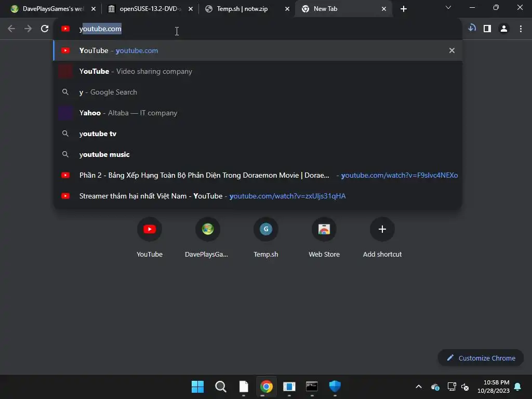Close the openSUSE-13.2-DVD tab
Viewport: 532px width, 399px height.
click(191, 9)
